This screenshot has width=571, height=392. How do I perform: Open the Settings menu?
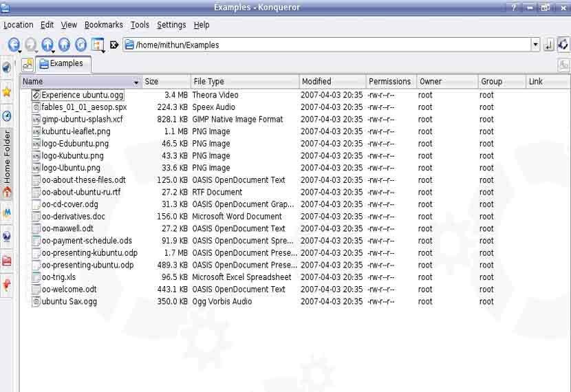coord(171,25)
